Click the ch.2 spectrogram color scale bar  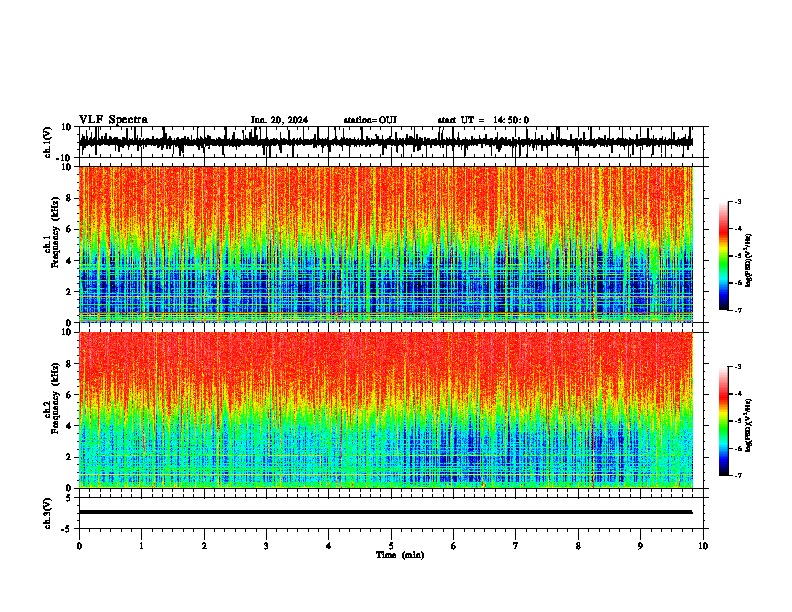click(x=724, y=421)
